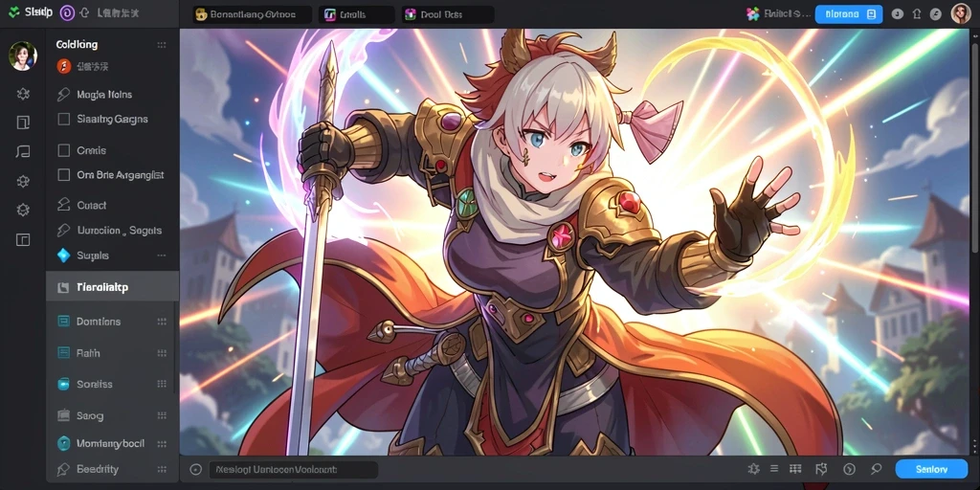Image resolution: width=980 pixels, height=490 pixels.
Task: Expand options dots next to Domtions
Action: 162,322
